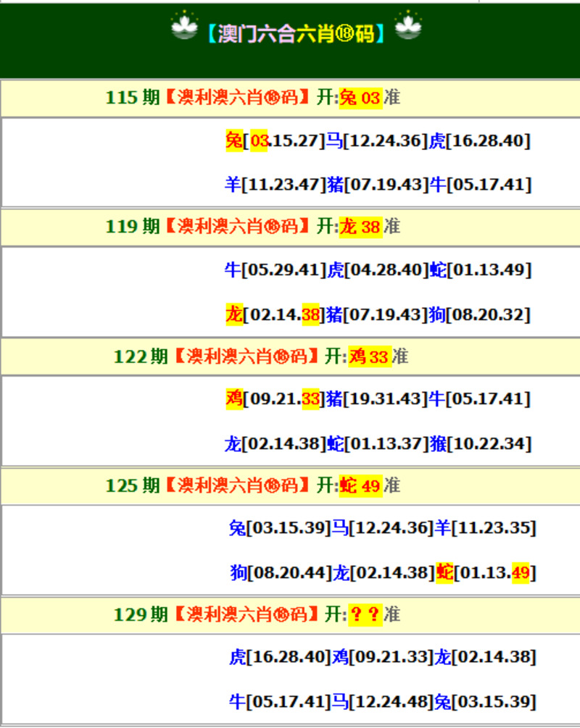Click 兔[03.15.39] in period 129
The height and width of the screenshot is (728, 580).
(x=485, y=701)
